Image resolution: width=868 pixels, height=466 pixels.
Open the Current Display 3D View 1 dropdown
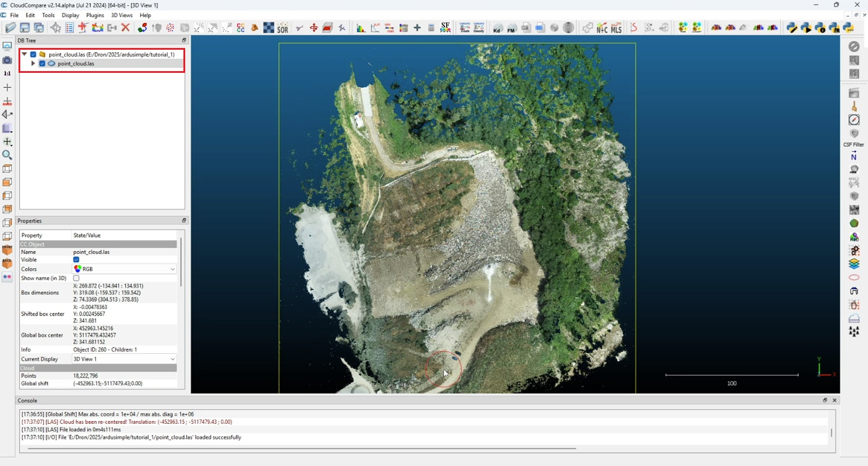click(124, 359)
